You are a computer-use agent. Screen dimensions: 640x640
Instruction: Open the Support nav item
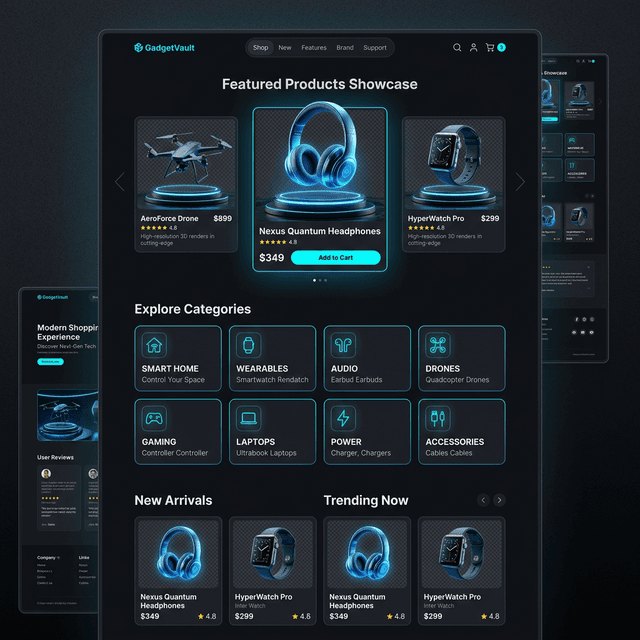375,48
